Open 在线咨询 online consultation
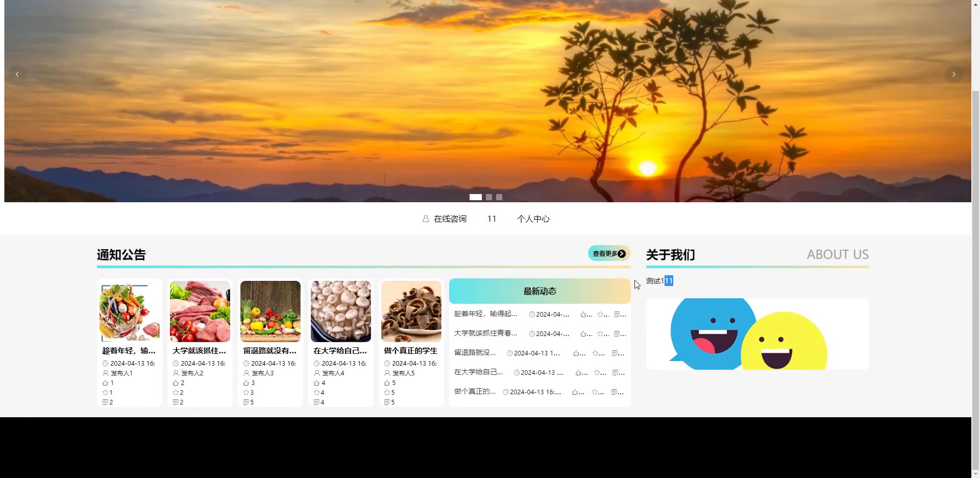Screen dimensions: 980x478 point(450,219)
